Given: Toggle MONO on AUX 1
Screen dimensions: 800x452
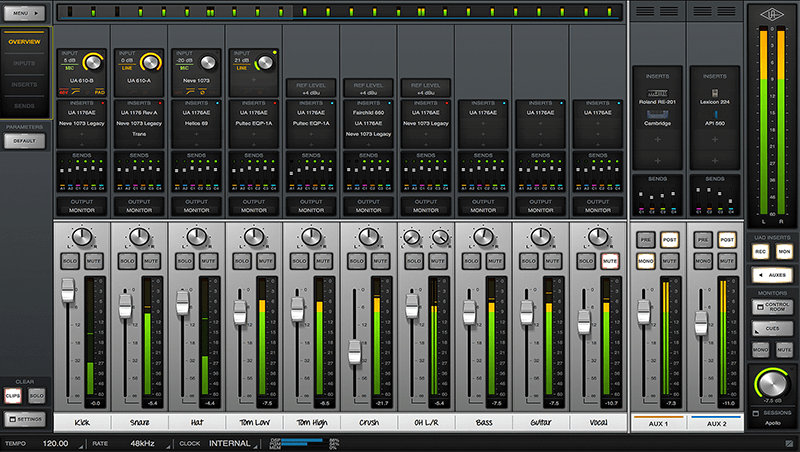Looking at the screenshot, I should click(645, 261).
